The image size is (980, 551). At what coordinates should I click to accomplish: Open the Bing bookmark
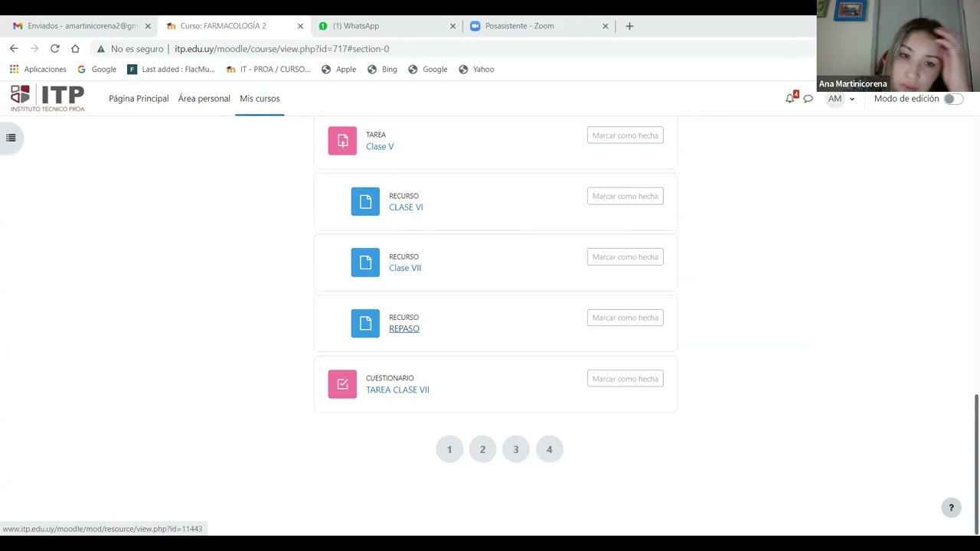pos(382,69)
